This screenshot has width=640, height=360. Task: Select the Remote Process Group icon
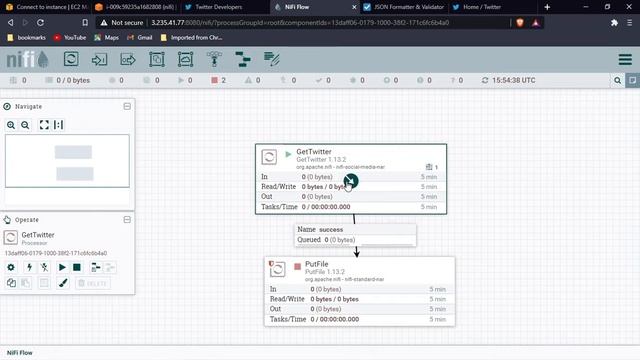click(x=185, y=60)
